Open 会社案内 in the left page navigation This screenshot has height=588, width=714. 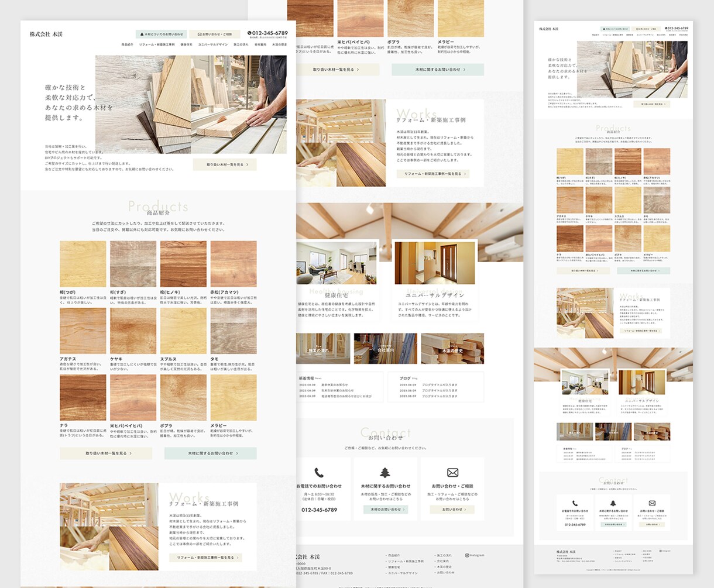coord(260,44)
